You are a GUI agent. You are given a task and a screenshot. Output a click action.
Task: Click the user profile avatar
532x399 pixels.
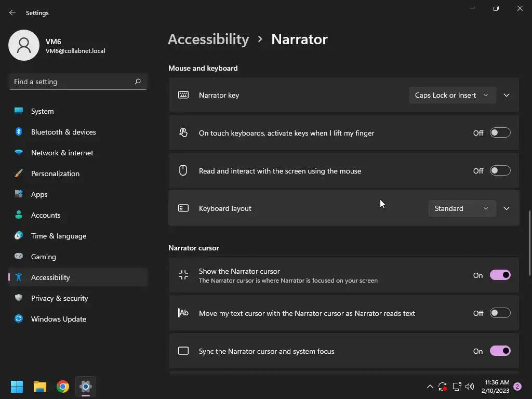coord(24,45)
